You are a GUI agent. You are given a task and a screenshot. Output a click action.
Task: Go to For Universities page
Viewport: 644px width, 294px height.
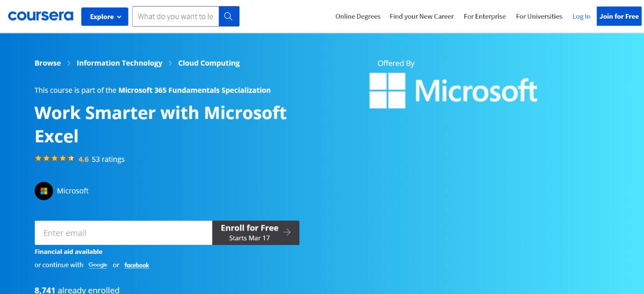pyautogui.click(x=539, y=16)
